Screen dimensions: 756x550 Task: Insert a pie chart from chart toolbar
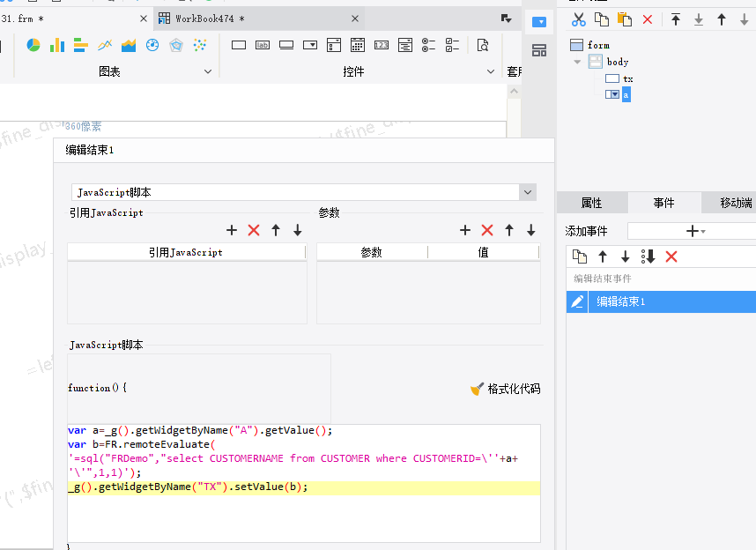pyautogui.click(x=33, y=45)
